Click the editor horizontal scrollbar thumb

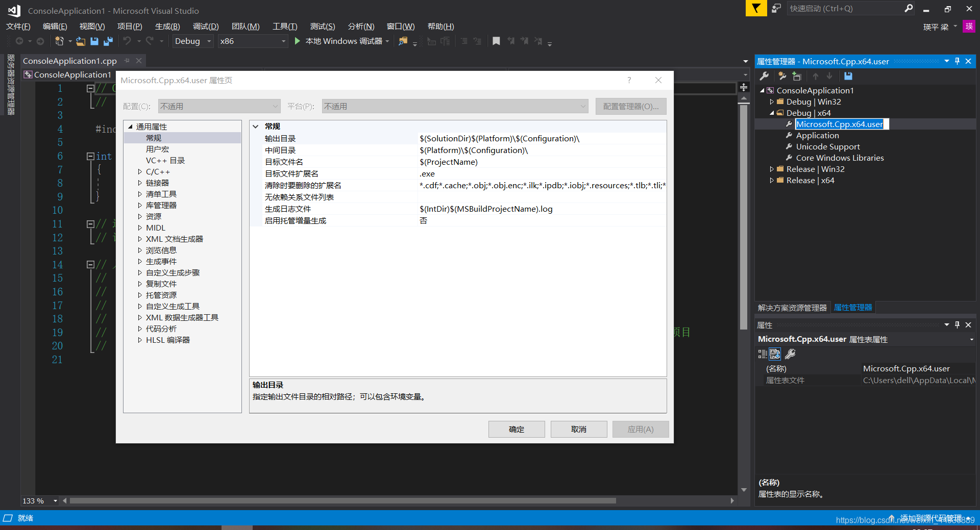pyautogui.click(x=343, y=501)
